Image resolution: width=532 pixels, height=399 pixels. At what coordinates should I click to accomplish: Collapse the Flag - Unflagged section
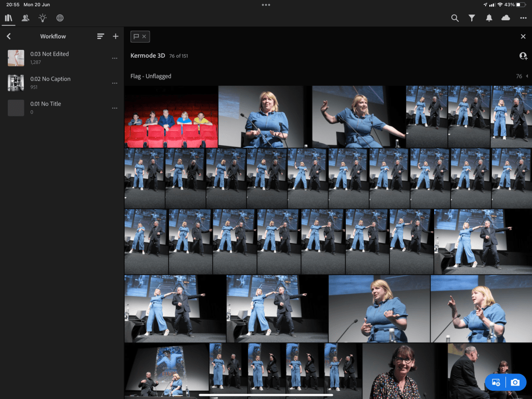[x=527, y=76]
